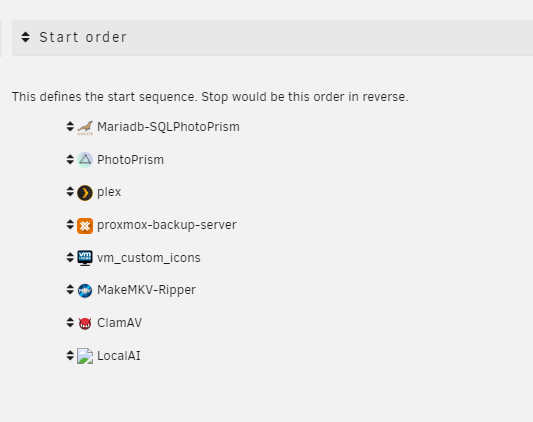This screenshot has width=533, height=422.
Task: Click reorder arrows for vm_custom_icons
Action: [x=70, y=257]
